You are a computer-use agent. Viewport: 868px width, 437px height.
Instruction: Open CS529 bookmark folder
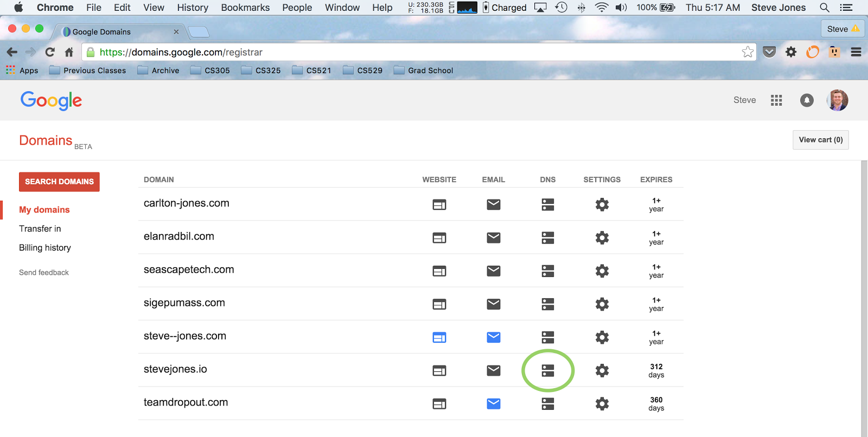362,70
